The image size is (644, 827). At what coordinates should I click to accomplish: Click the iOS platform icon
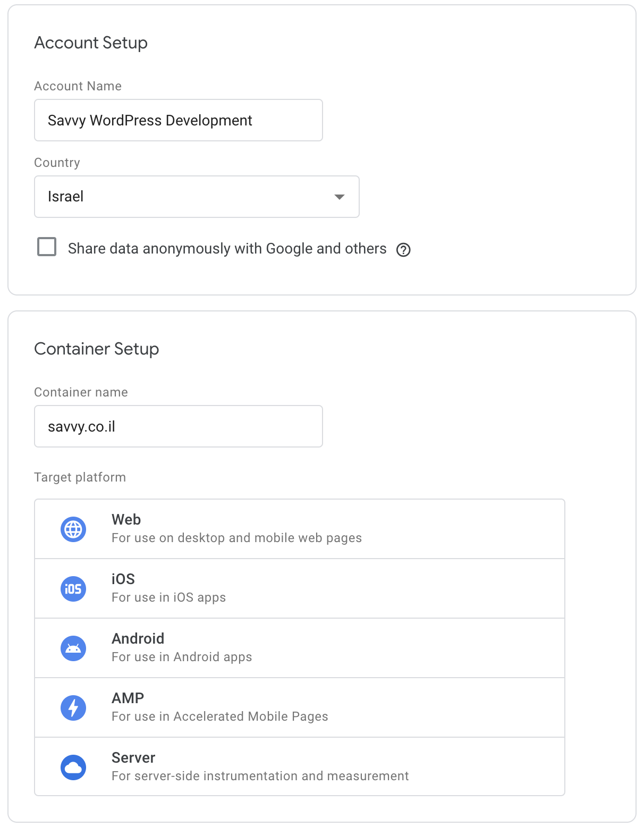click(x=73, y=589)
